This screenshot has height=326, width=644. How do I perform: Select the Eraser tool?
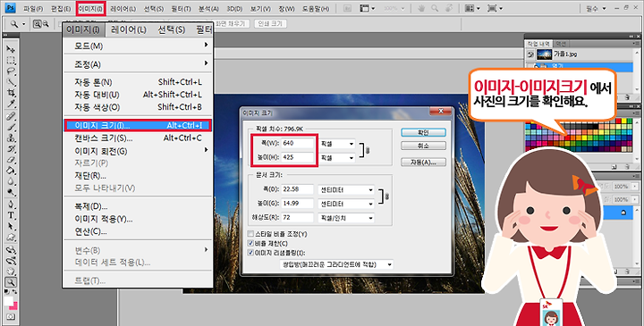(11, 160)
